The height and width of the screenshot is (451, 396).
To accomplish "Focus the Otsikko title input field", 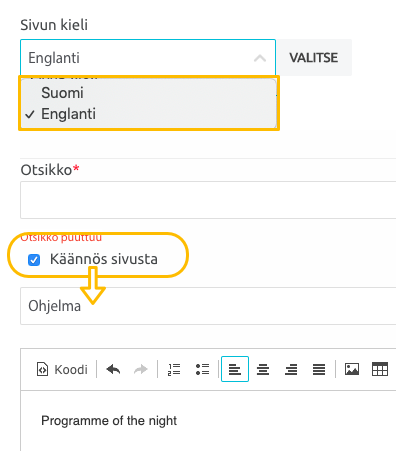I will coord(208,200).
